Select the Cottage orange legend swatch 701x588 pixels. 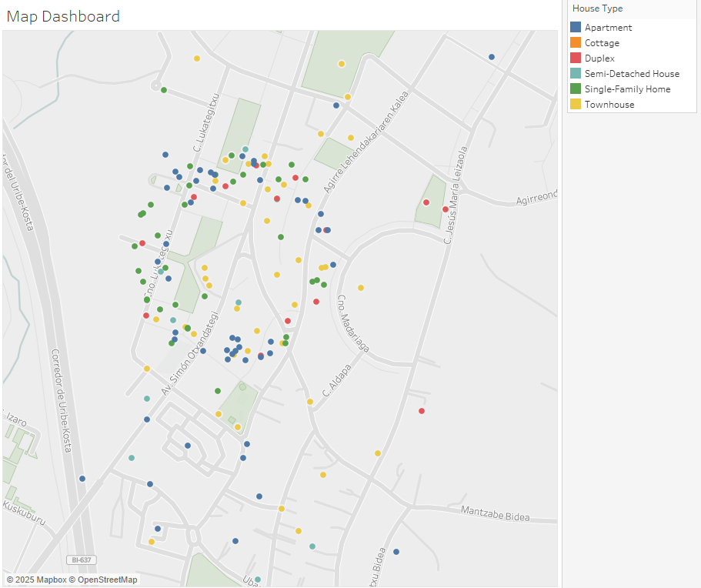click(576, 43)
